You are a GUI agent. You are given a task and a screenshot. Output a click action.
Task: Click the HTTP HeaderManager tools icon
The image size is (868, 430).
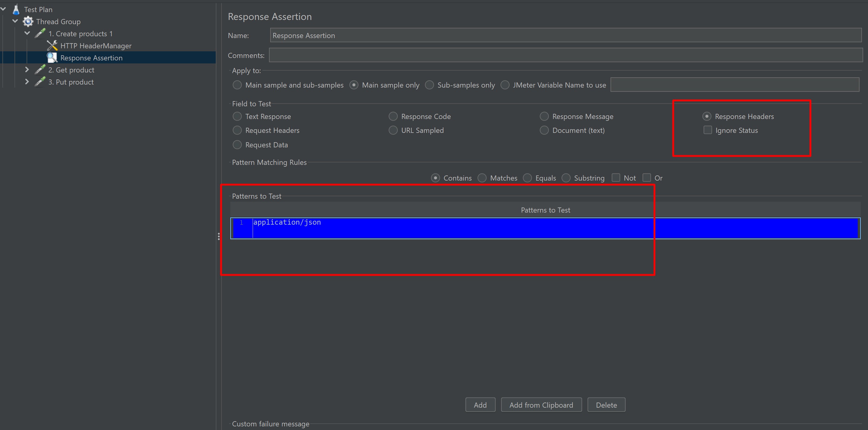(x=52, y=46)
